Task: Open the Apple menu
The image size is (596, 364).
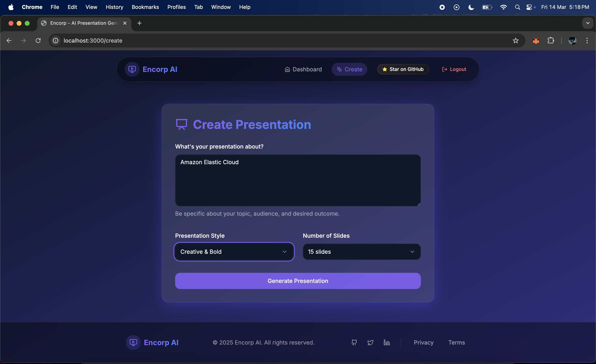Action: pyautogui.click(x=11, y=7)
